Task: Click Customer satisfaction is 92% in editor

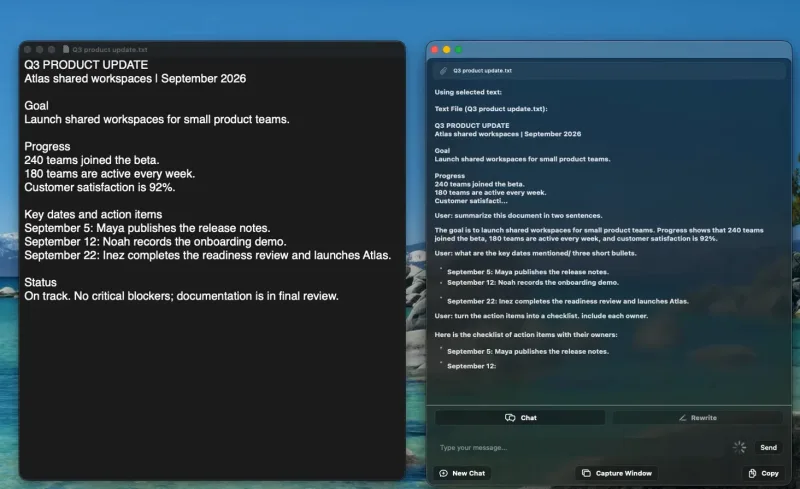Action: pos(99,187)
